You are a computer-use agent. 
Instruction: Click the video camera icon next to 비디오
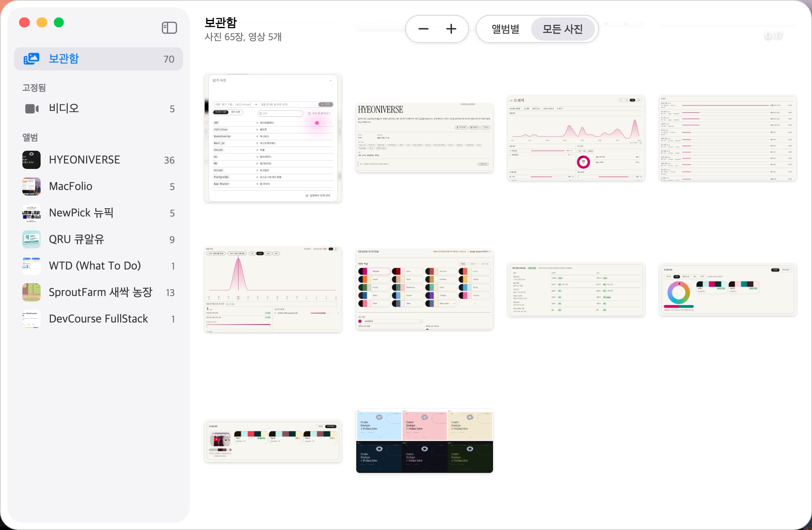tap(31, 108)
